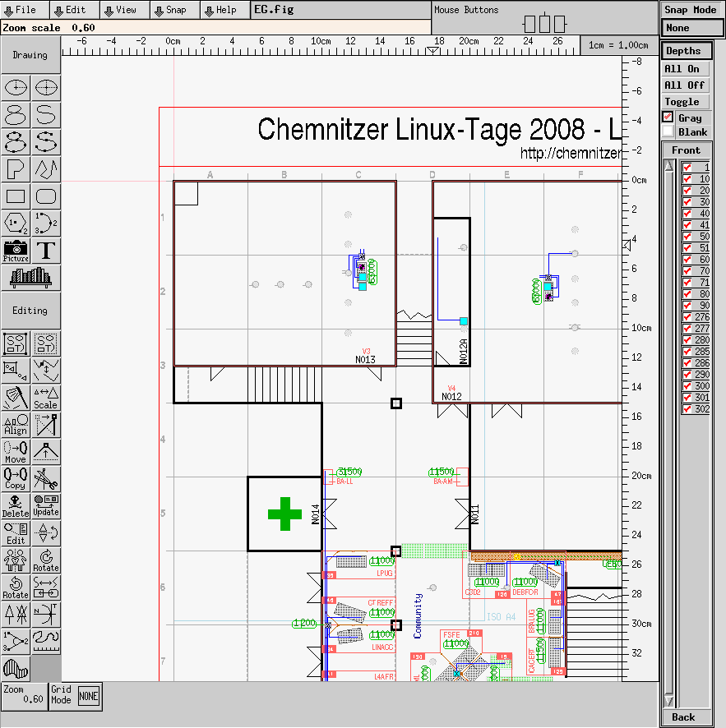Viewport: 726px width, 728px height.
Task: Open the library bookshelf tool
Action: 30,278
